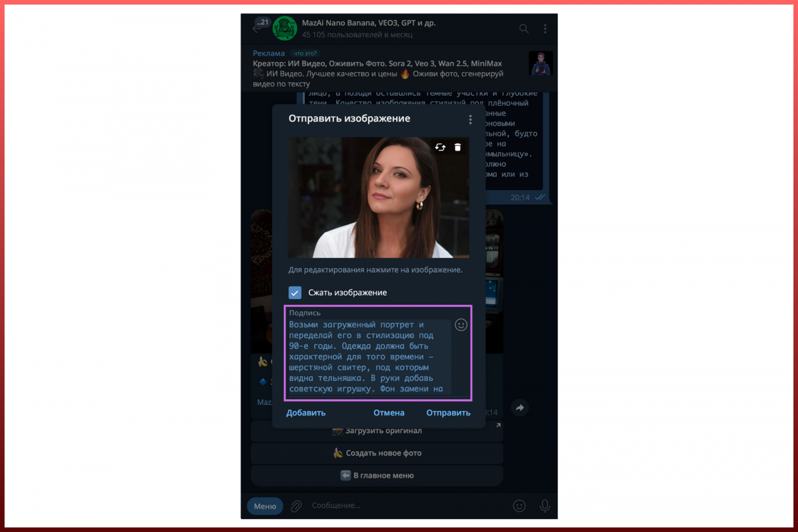Click the ad thumbnail image
798x532 pixels.
(541, 63)
